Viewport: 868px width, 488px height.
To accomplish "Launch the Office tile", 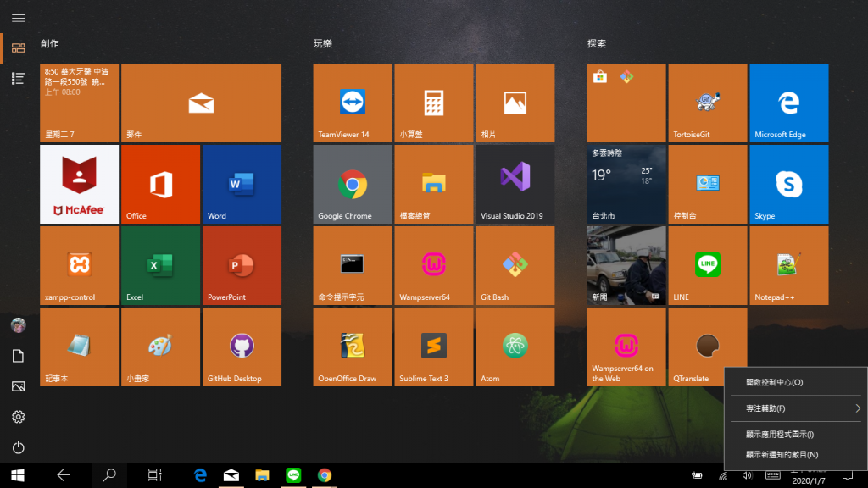I will click(x=160, y=184).
